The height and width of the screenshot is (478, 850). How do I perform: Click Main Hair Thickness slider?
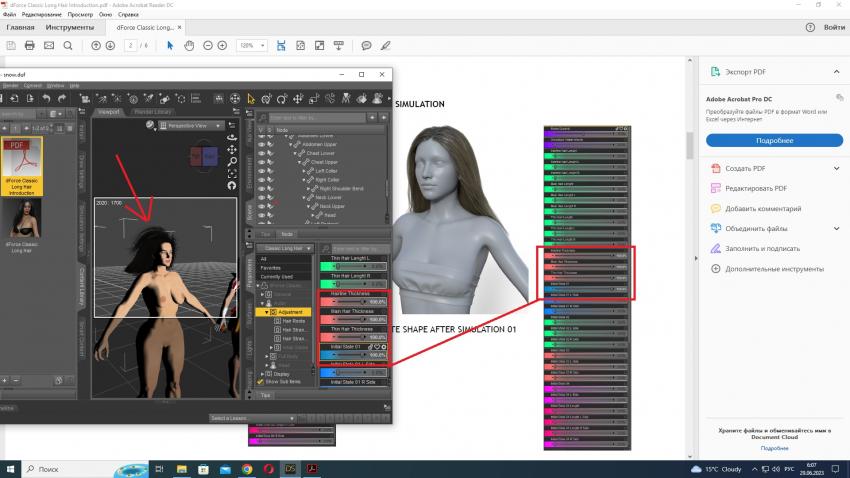[353, 320]
